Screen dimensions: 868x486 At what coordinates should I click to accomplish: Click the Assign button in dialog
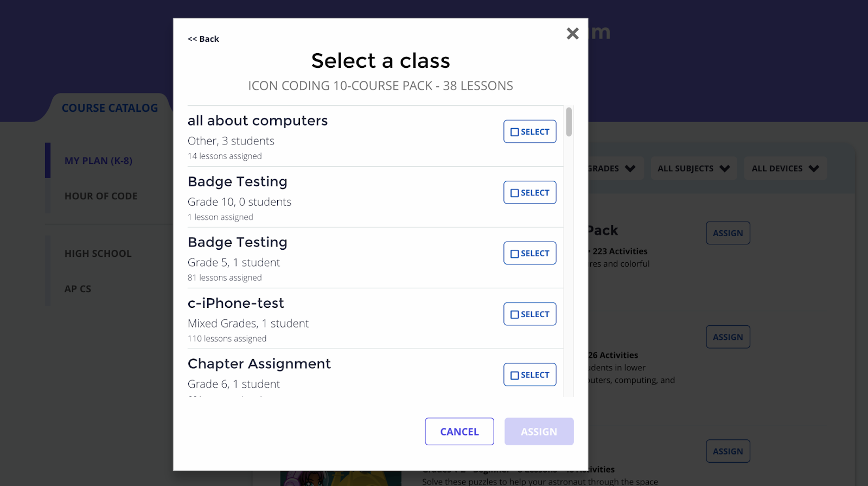539,432
